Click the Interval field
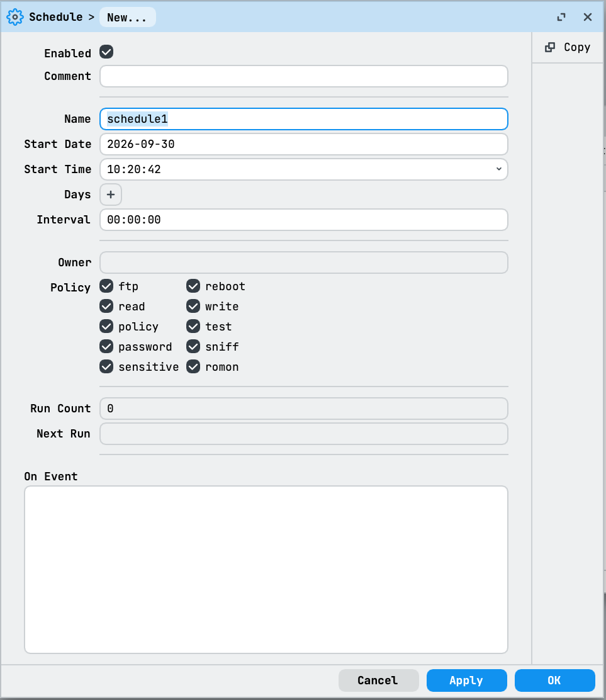 pyautogui.click(x=304, y=220)
